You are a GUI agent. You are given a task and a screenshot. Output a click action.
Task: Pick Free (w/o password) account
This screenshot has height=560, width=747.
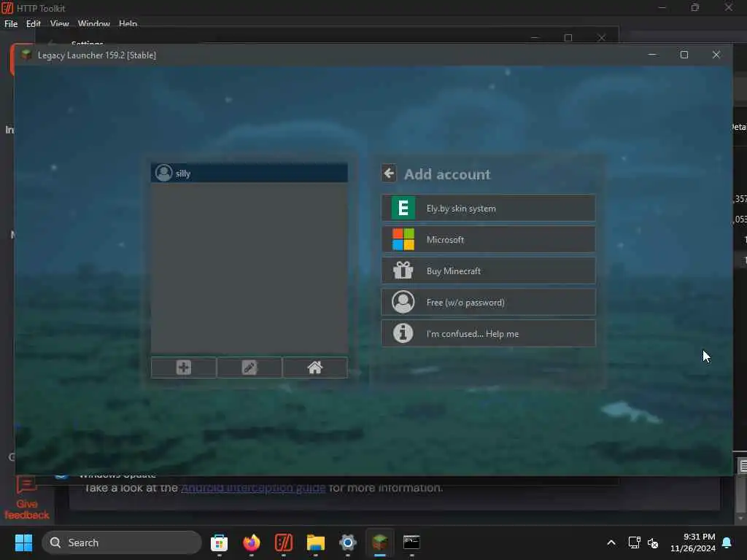pyautogui.click(x=488, y=303)
